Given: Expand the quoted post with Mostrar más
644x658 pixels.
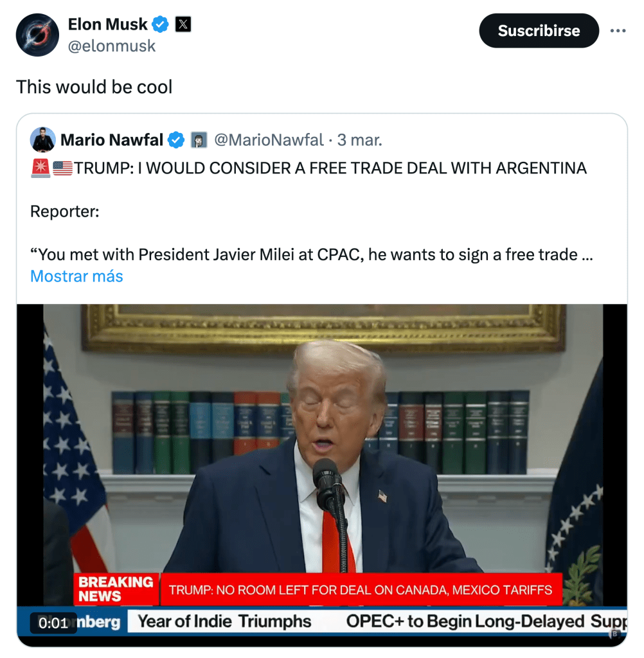Looking at the screenshot, I should tap(76, 276).
